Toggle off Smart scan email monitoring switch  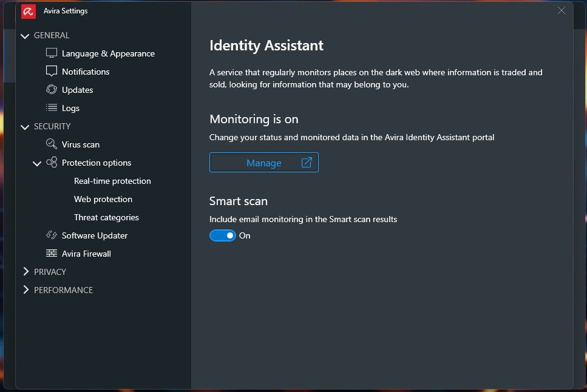[222, 235]
